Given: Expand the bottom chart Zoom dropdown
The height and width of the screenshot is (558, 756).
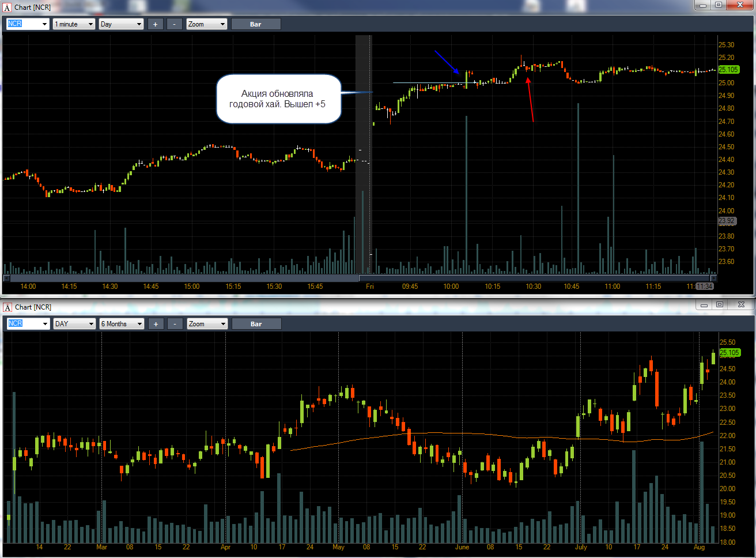Looking at the screenshot, I should [x=207, y=324].
